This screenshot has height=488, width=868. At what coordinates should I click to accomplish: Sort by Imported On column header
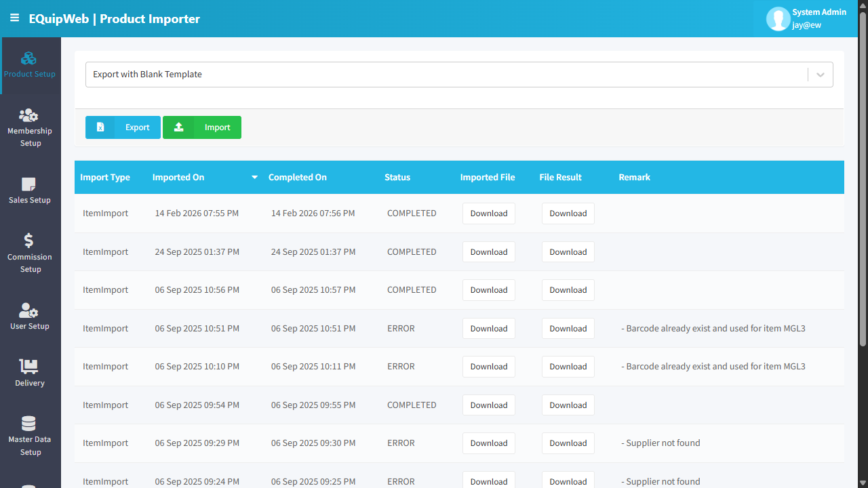click(178, 178)
